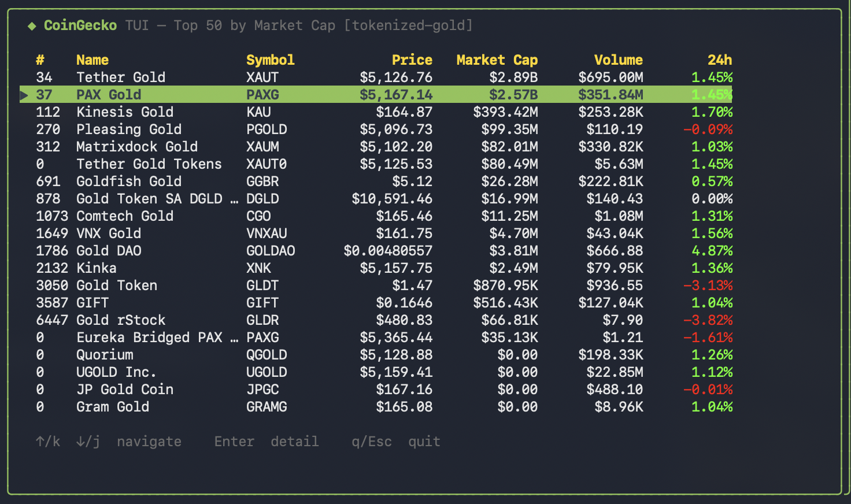The width and height of the screenshot is (851, 504).
Task: Click the price $5,167.14
Action: tap(396, 95)
